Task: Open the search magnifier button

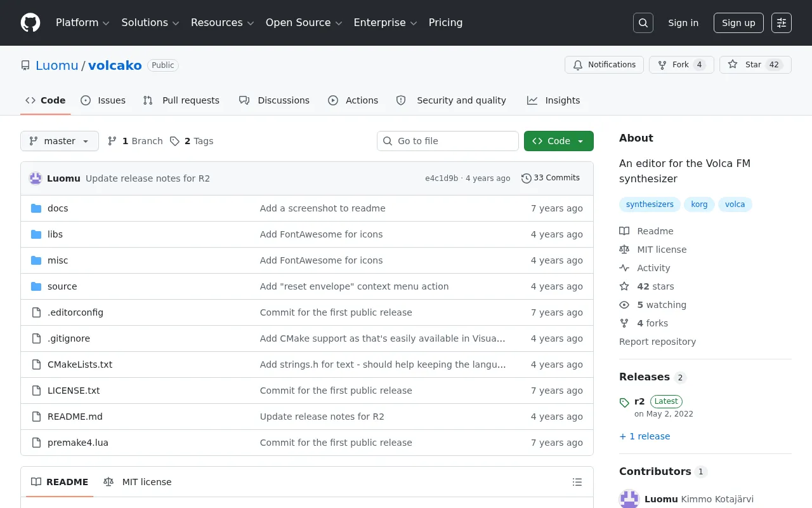Action: (x=643, y=23)
